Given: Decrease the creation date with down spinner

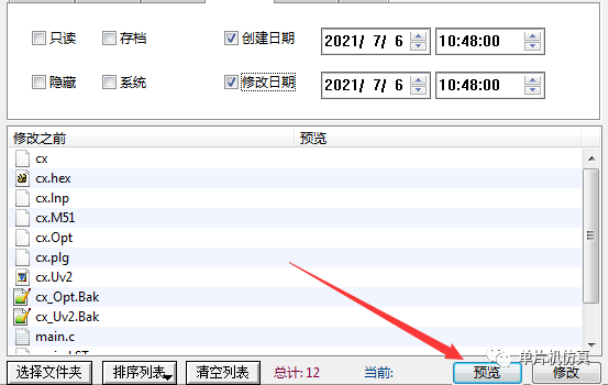Looking at the screenshot, I should click(x=418, y=46).
